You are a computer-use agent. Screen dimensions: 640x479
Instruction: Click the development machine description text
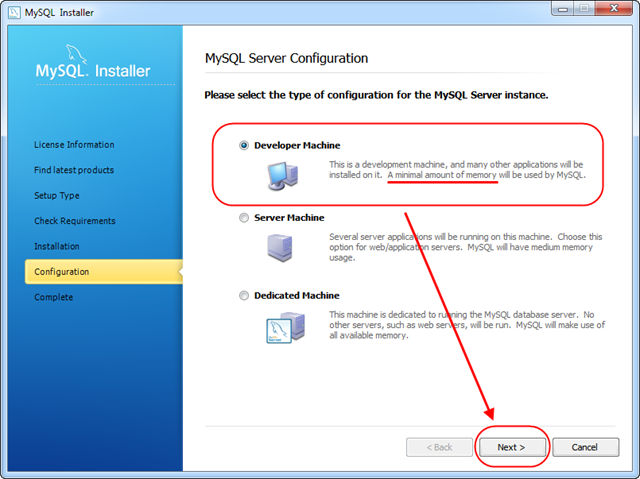tap(457, 170)
